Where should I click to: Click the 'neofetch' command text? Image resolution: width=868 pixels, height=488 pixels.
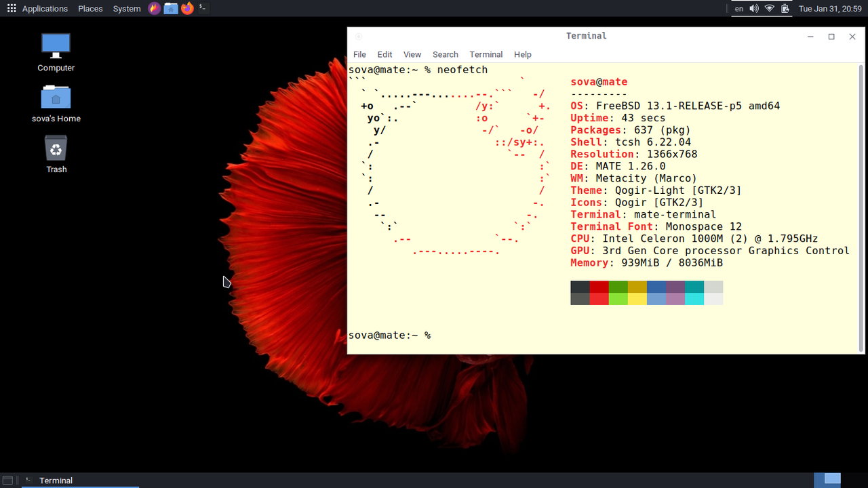(x=462, y=70)
